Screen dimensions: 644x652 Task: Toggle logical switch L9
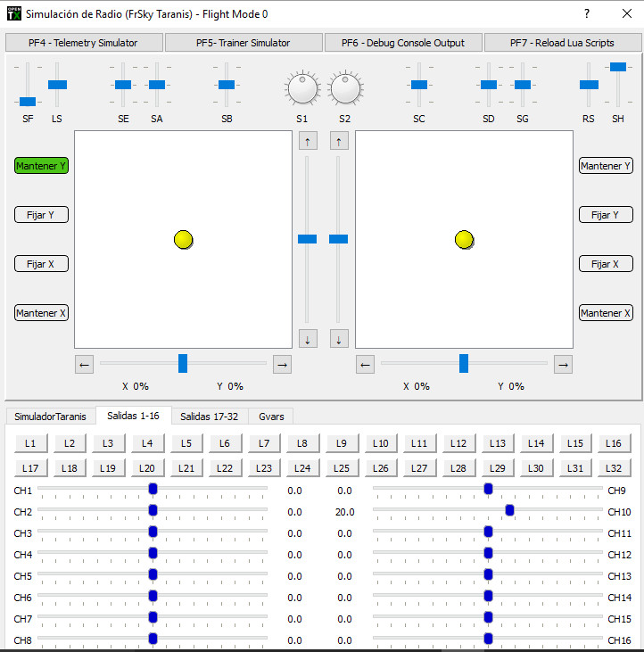pos(341,443)
